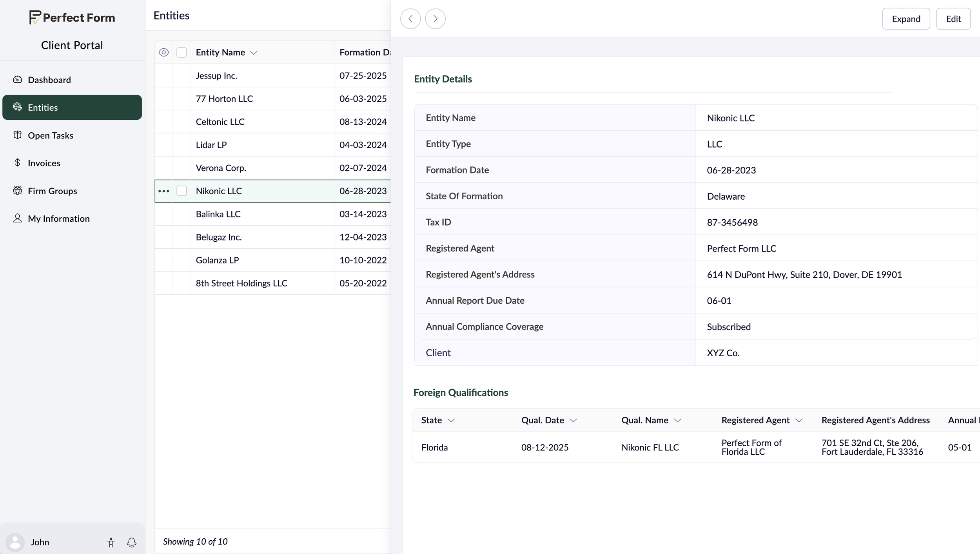Select the Jessup Inc. entity row
This screenshot has height=554, width=980.
coord(272,75)
